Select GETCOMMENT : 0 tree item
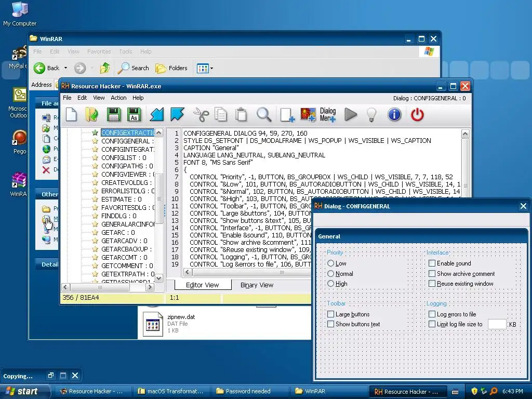Image resolution: width=532 pixels, height=399 pixels. (127, 265)
